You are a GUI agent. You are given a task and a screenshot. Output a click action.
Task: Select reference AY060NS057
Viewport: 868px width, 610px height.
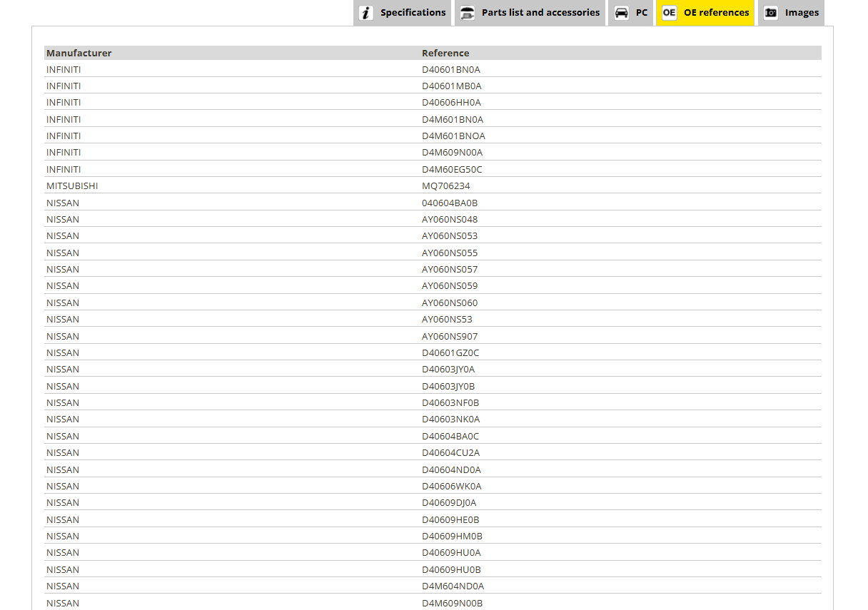point(450,269)
